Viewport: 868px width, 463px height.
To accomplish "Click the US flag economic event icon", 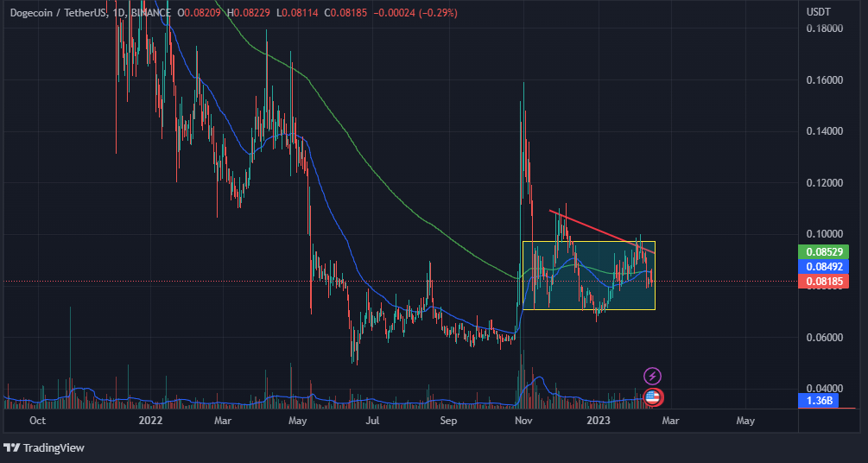I will point(653,396).
